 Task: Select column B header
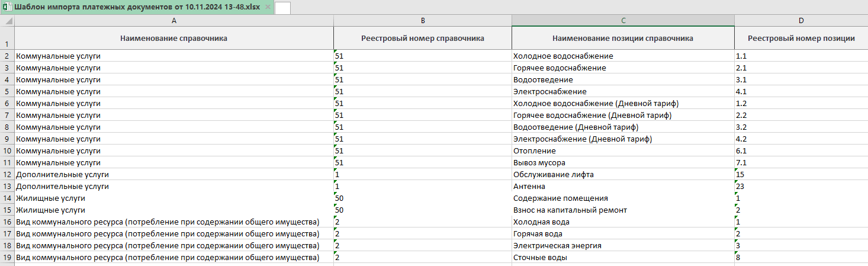422,21
